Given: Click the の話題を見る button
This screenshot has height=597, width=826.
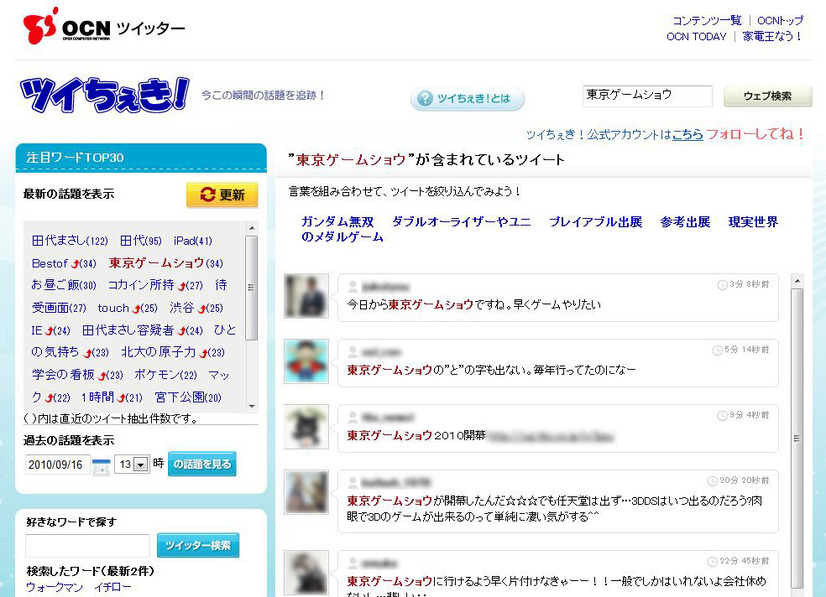Looking at the screenshot, I should 202,464.
